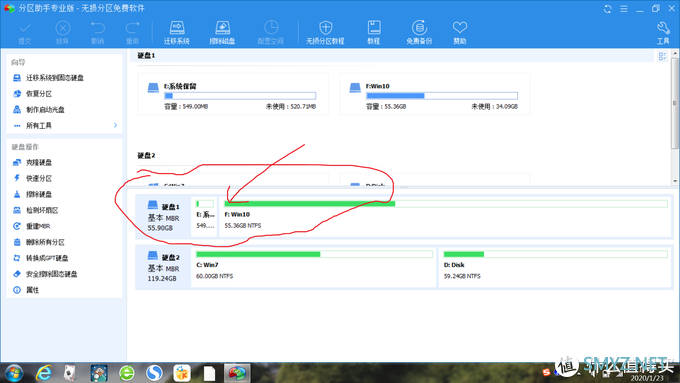Select small E: partition block in disk map

[205, 216]
